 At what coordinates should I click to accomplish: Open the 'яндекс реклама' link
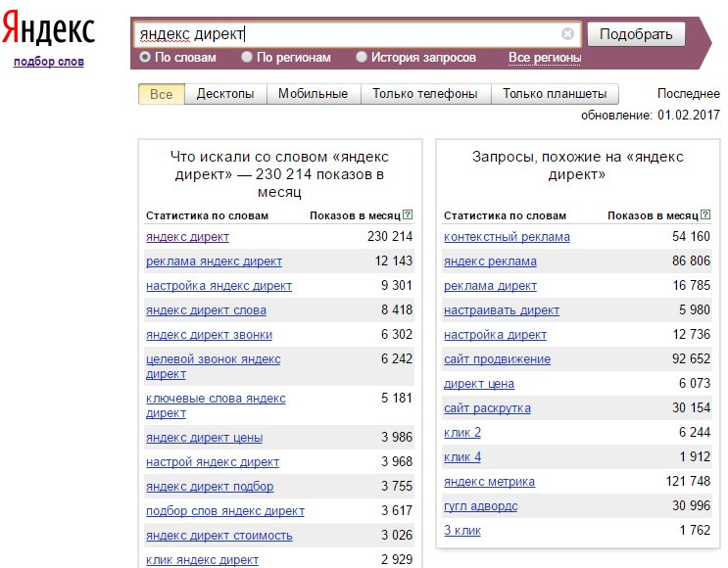click(490, 261)
